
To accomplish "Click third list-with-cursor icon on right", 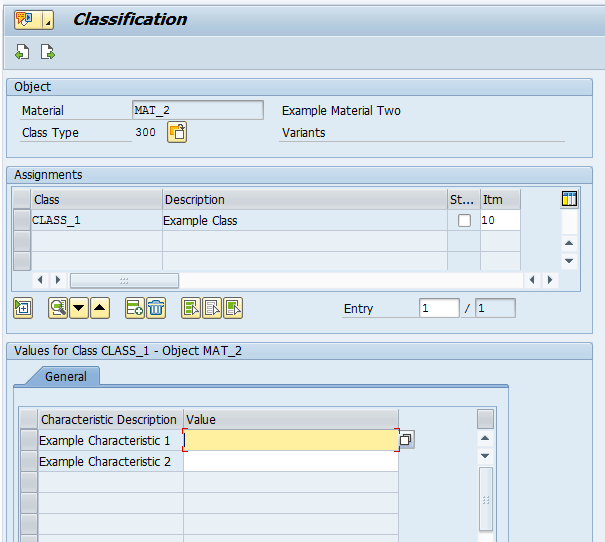I will click(233, 308).
